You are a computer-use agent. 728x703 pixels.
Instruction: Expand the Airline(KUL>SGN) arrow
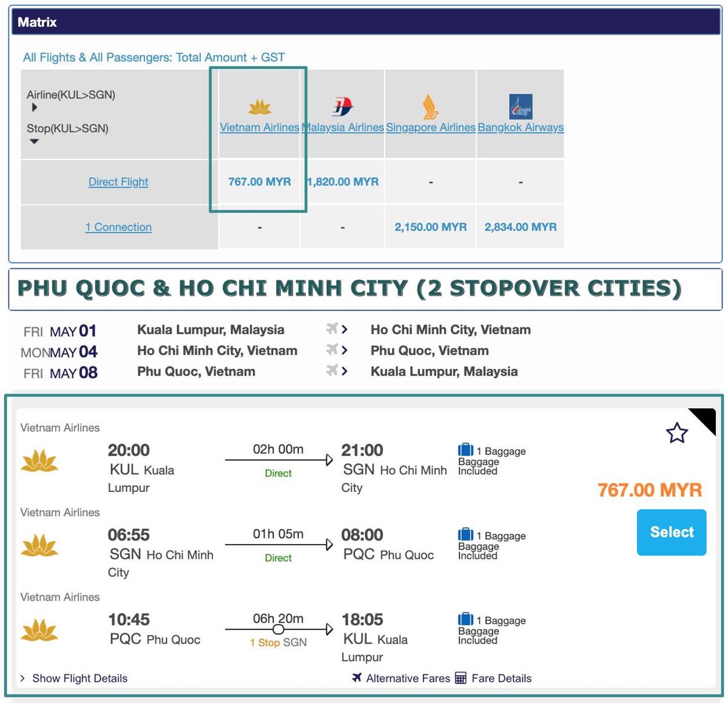coord(34,107)
